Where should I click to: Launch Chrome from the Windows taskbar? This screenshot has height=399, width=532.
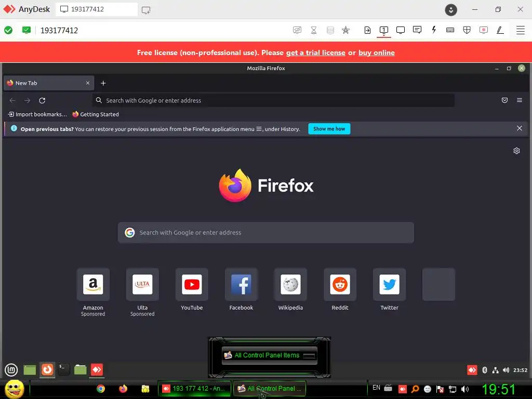(x=101, y=389)
